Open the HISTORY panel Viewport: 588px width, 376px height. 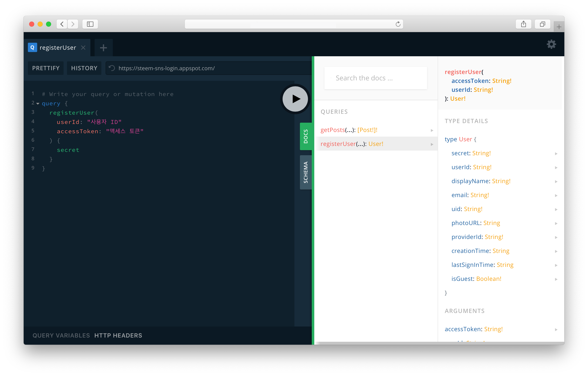[x=84, y=68]
